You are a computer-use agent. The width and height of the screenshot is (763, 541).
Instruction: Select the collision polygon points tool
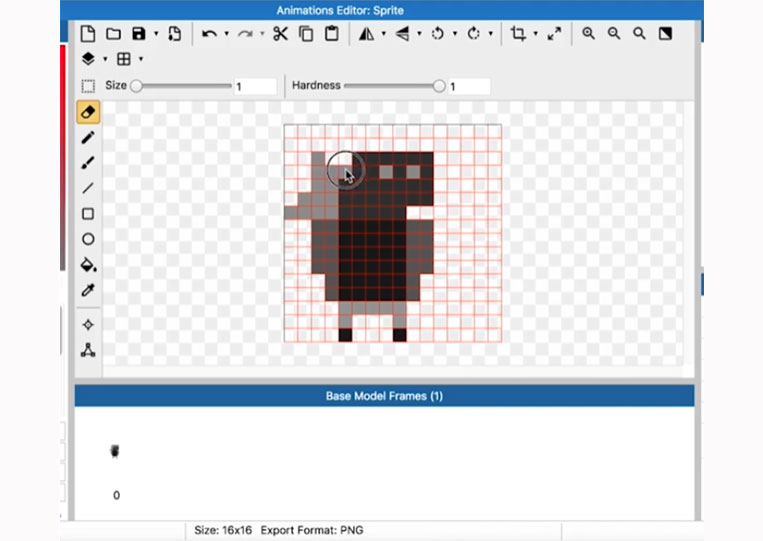[88, 350]
